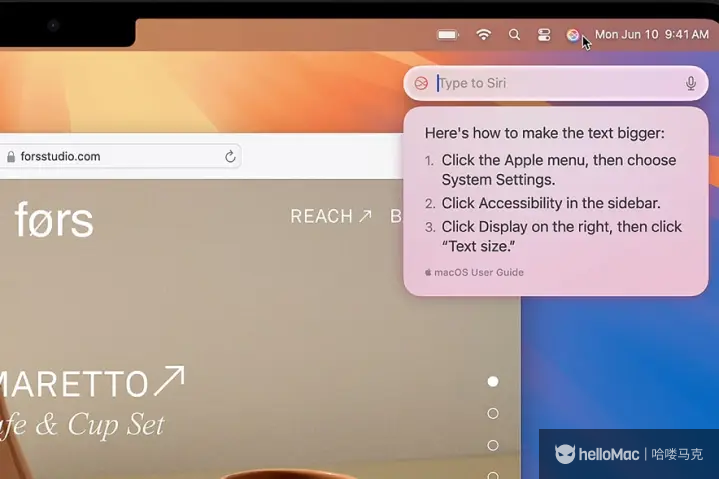This screenshot has width=719, height=479.
Task: Click the forsstudio.com address field
Action: pyautogui.click(x=110, y=157)
